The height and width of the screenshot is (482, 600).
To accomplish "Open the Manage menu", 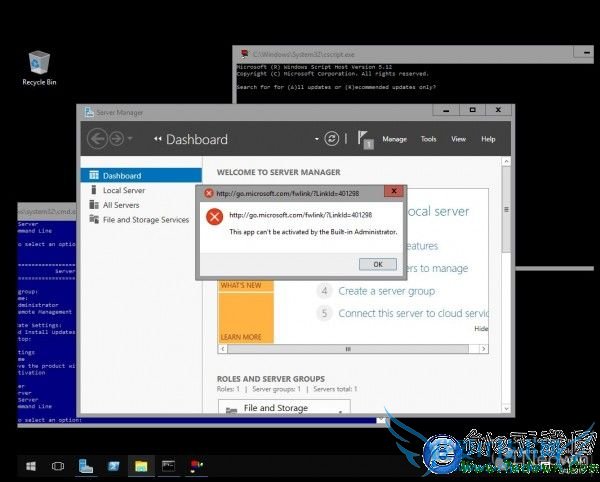I will (394, 139).
